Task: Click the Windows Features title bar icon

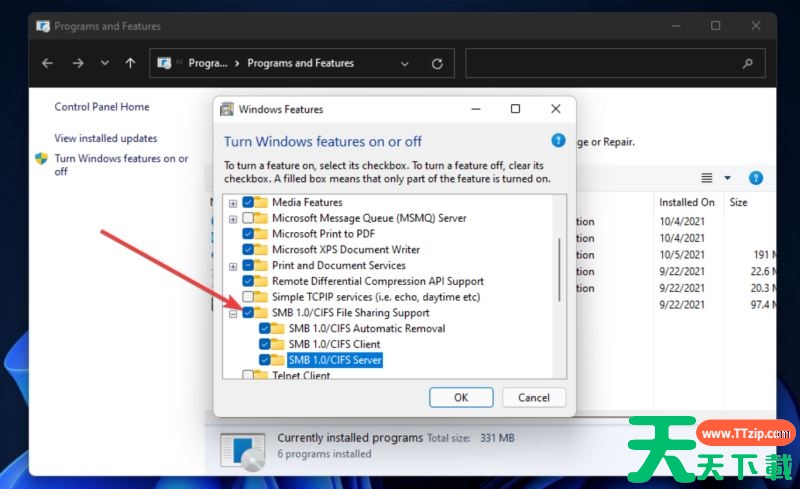Action: pos(227,109)
